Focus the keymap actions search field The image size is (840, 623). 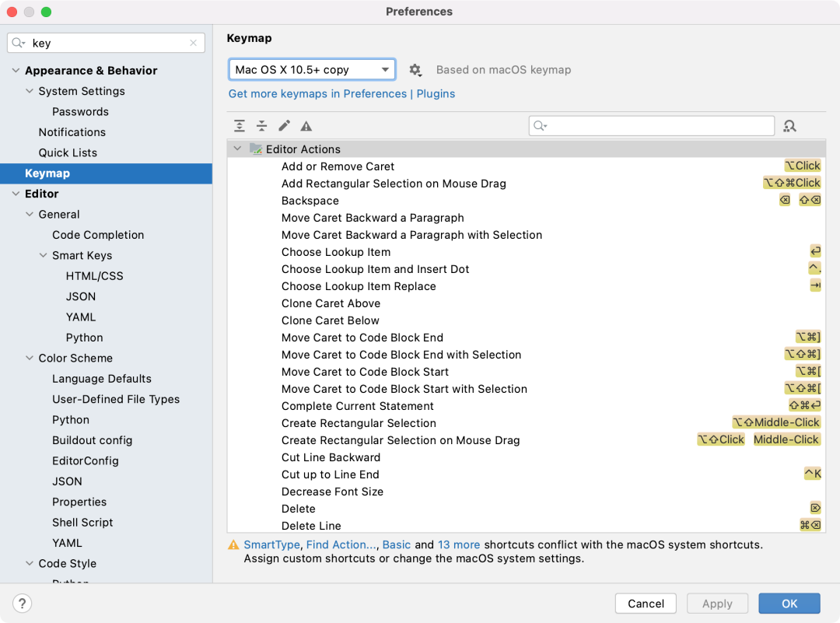[652, 126]
